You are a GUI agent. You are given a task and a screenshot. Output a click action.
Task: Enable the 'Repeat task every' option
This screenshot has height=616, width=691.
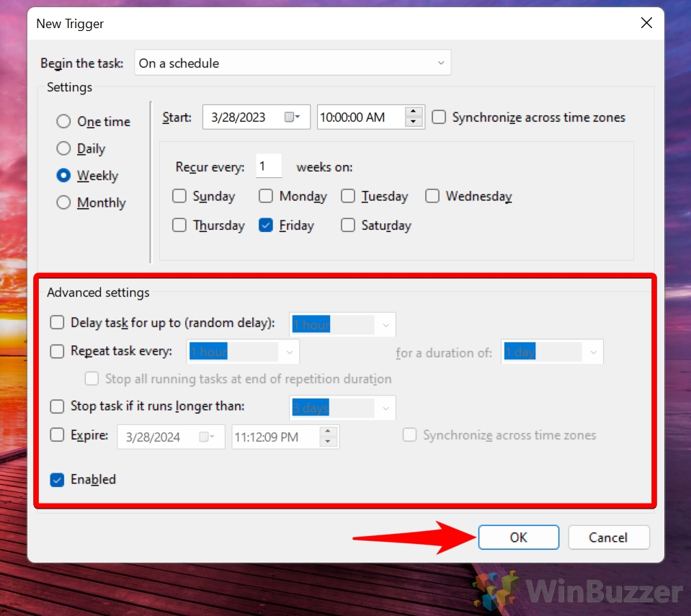[x=57, y=351]
